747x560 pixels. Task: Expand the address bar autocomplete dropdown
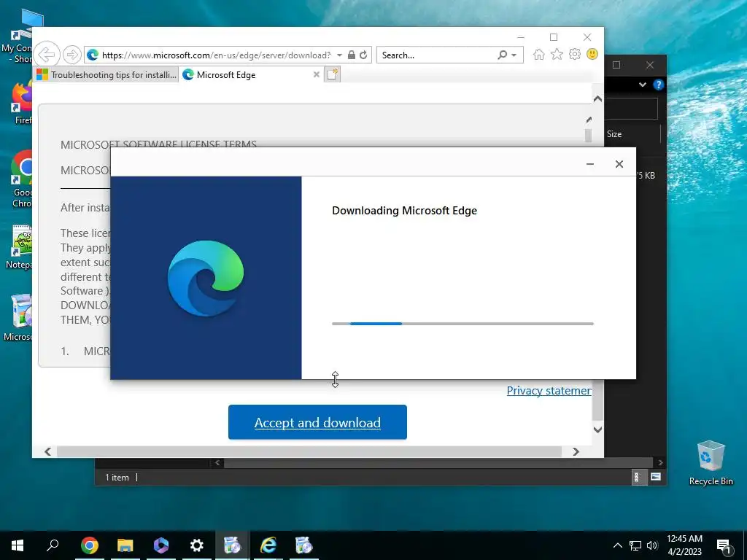[339, 55]
